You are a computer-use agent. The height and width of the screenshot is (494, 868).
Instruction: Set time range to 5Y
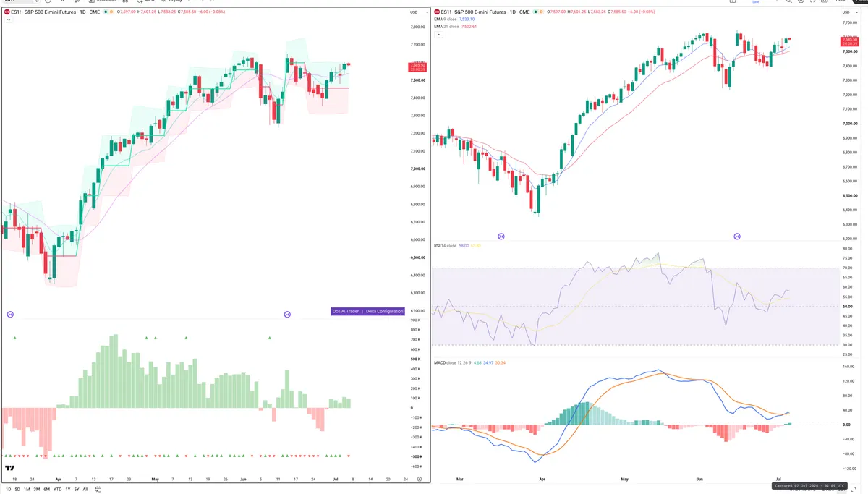tap(77, 489)
